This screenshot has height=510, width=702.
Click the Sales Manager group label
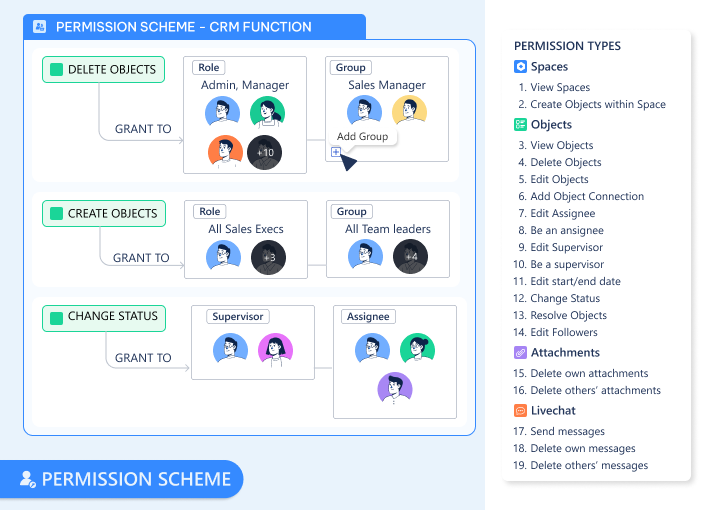(x=387, y=85)
